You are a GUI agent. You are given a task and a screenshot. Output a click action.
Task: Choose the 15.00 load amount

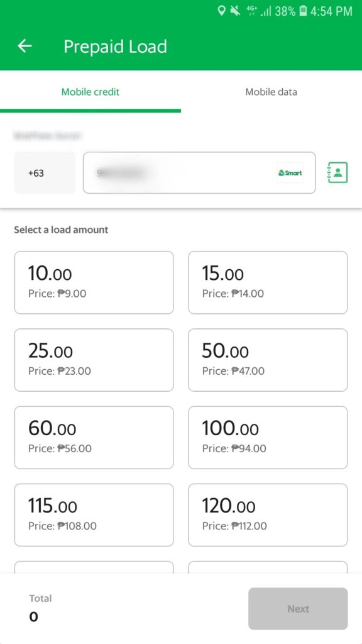point(268,282)
